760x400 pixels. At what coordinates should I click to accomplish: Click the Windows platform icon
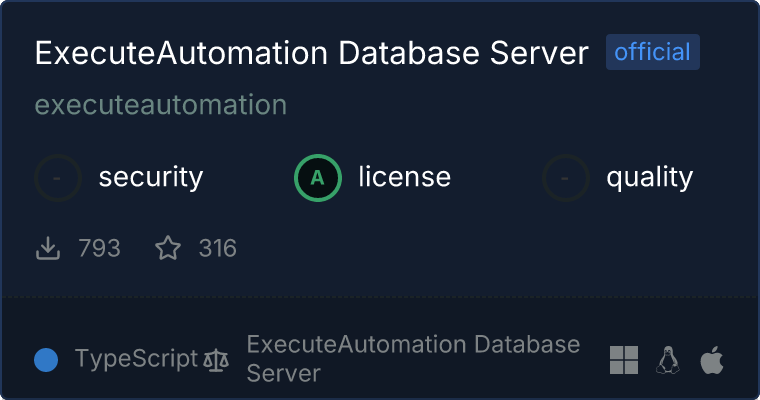click(624, 360)
